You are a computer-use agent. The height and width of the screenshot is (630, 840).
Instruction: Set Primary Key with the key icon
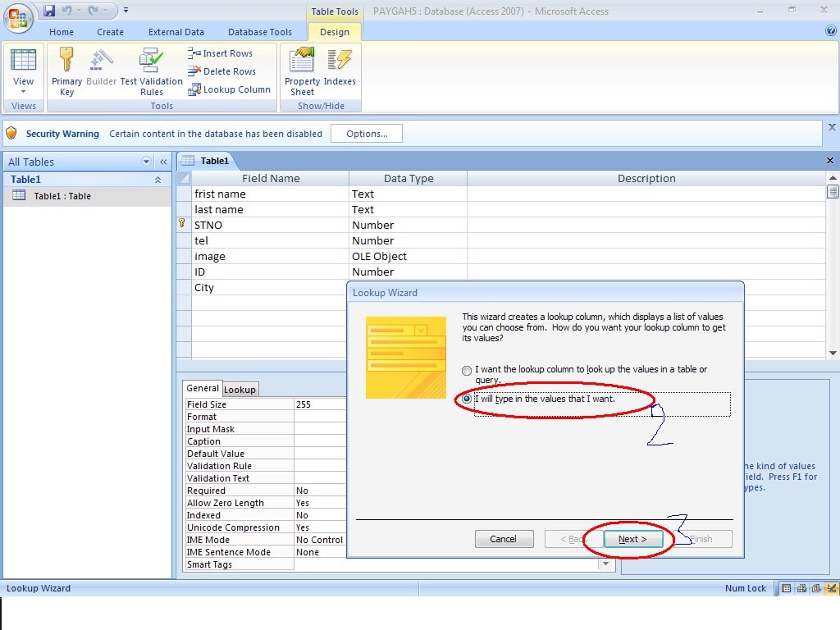(66, 72)
